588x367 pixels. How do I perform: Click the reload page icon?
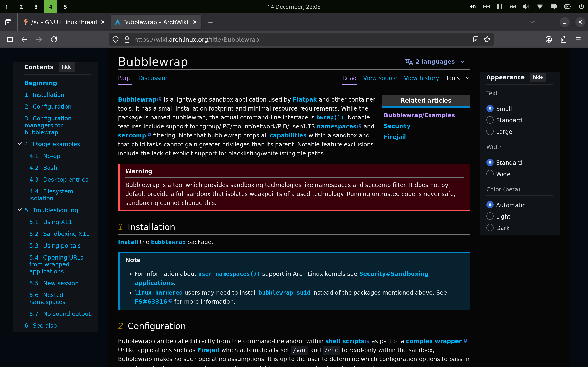coord(54,39)
